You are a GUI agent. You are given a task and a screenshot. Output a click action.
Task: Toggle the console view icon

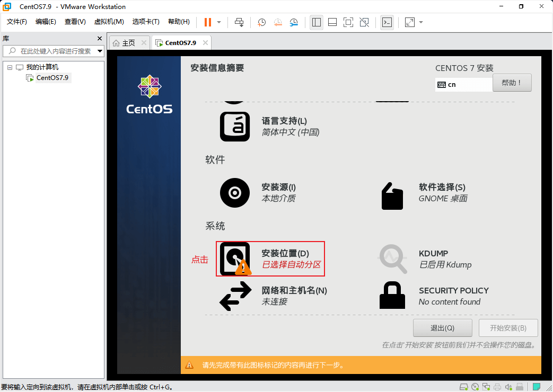click(387, 22)
